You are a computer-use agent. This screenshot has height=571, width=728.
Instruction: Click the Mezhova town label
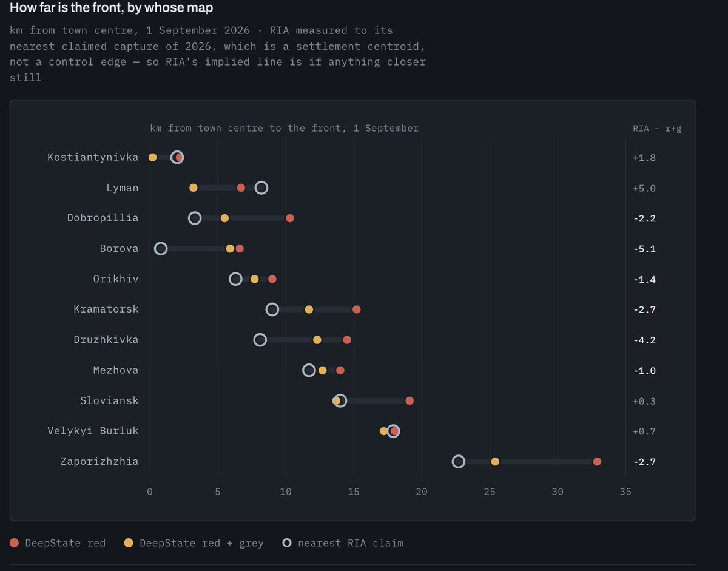point(116,370)
